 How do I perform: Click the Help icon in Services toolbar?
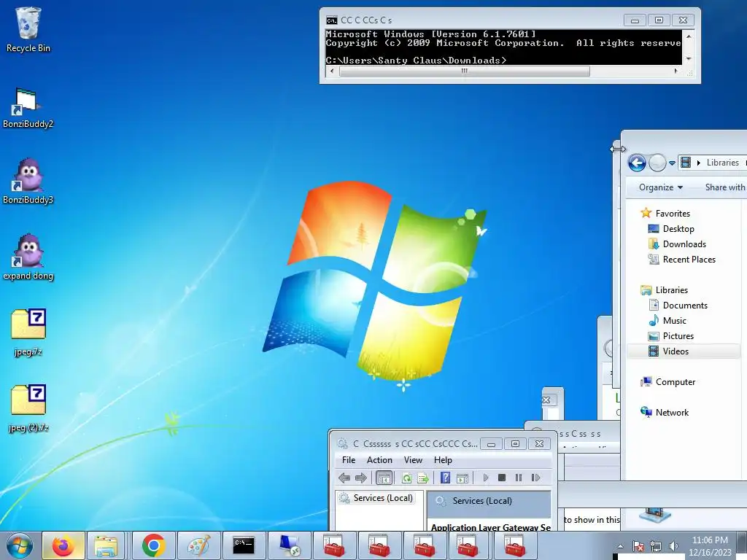pyautogui.click(x=445, y=478)
